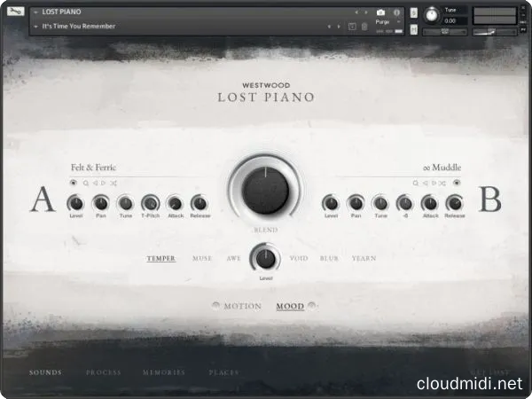Select the MUSE mood
This screenshot has height=399, width=532.
pyautogui.click(x=202, y=258)
